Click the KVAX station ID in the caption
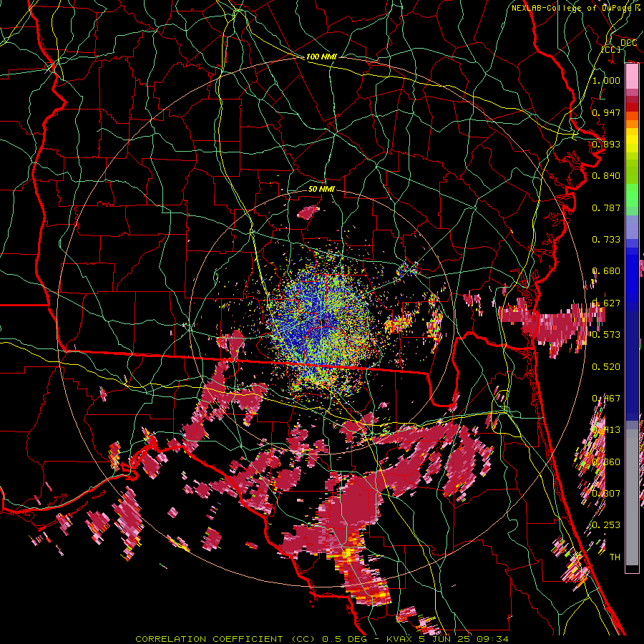The image size is (644, 644). coord(400,639)
